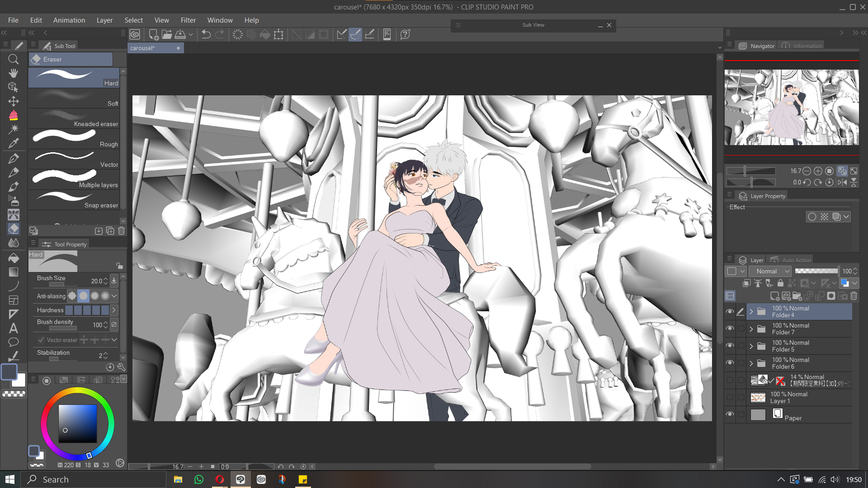Select the Fill bucket tool

point(14,258)
